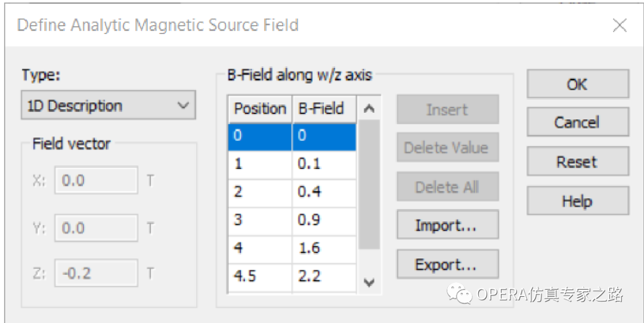
Task: Click Export... to save field table
Action: (x=448, y=264)
